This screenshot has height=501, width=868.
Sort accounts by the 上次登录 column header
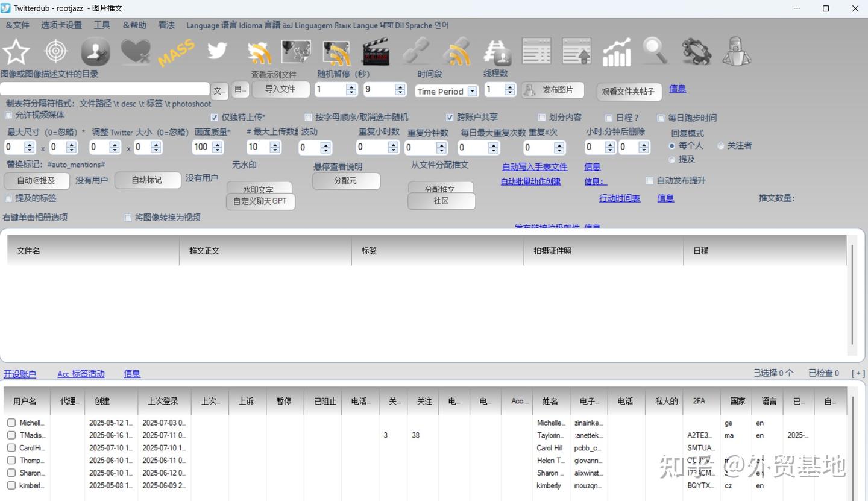tap(164, 401)
